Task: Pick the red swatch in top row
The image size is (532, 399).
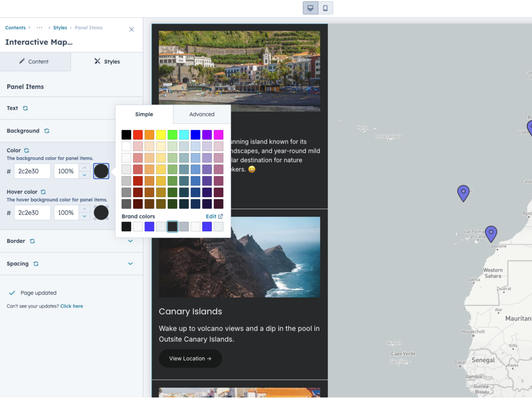Action: click(x=138, y=135)
